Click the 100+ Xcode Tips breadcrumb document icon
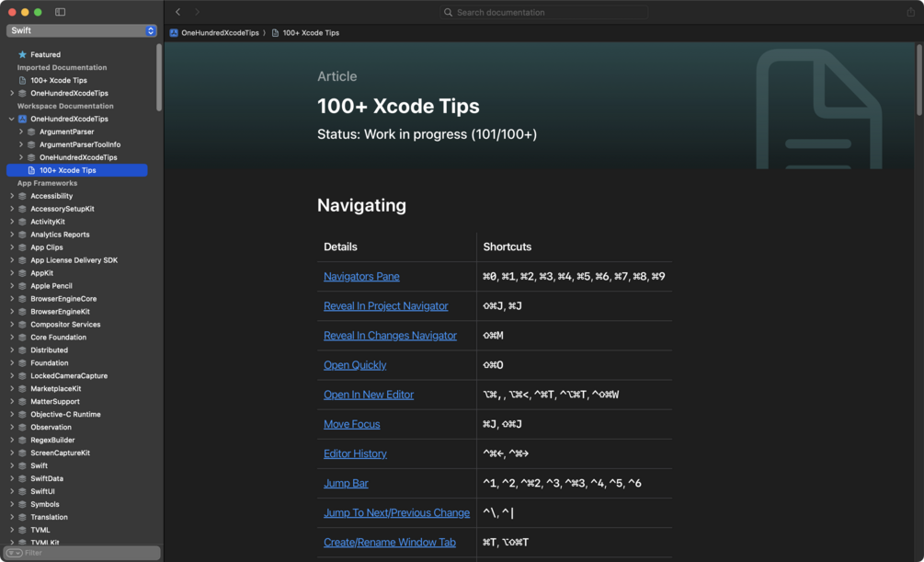 tap(275, 33)
